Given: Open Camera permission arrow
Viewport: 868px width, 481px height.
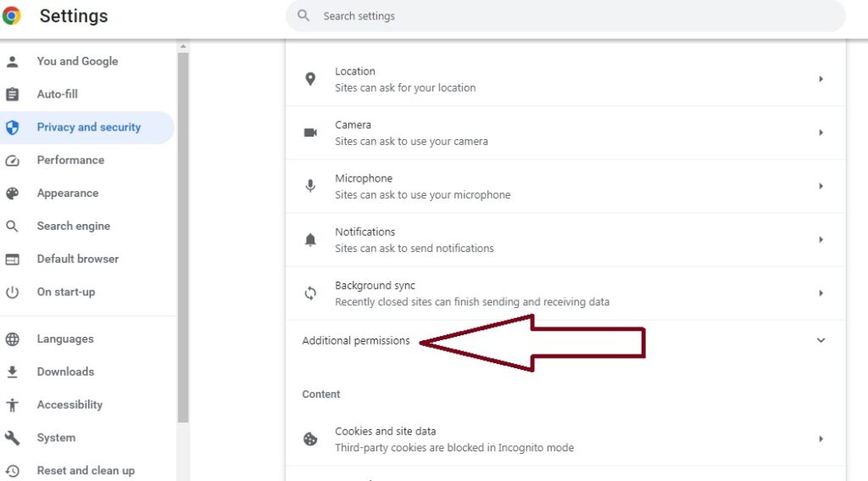Looking at the screenshot, I should (x=821, y=132).
